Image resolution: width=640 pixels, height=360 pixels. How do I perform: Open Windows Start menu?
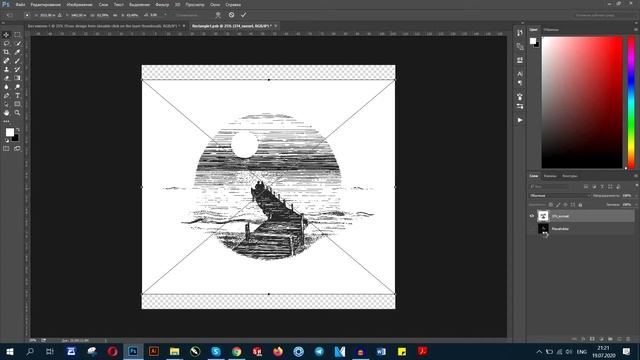click(x=9, y=351)
